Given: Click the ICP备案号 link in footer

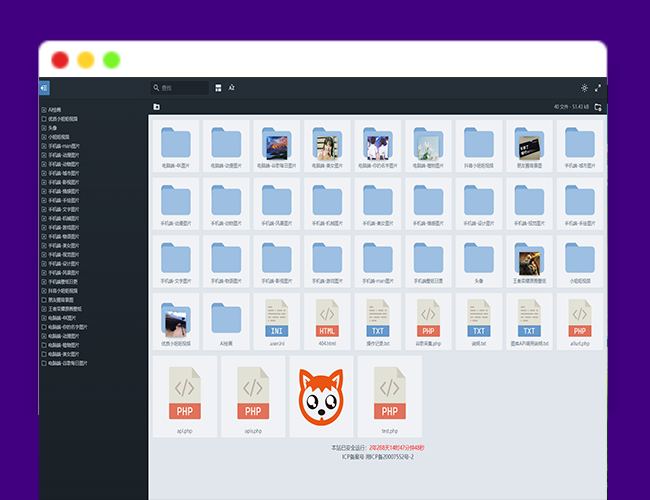Looking at the screenshot, I should click(377, 456).
